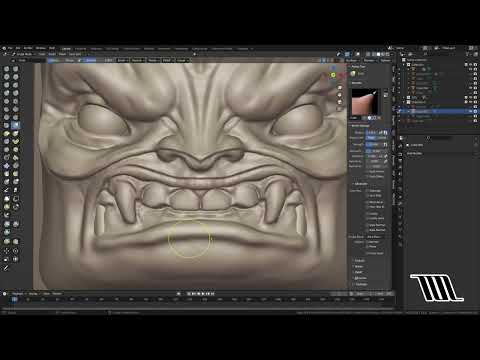Open the Sculpt Plane dropdown
Viewport: 480px width, 360px height.
click(375, 237)
